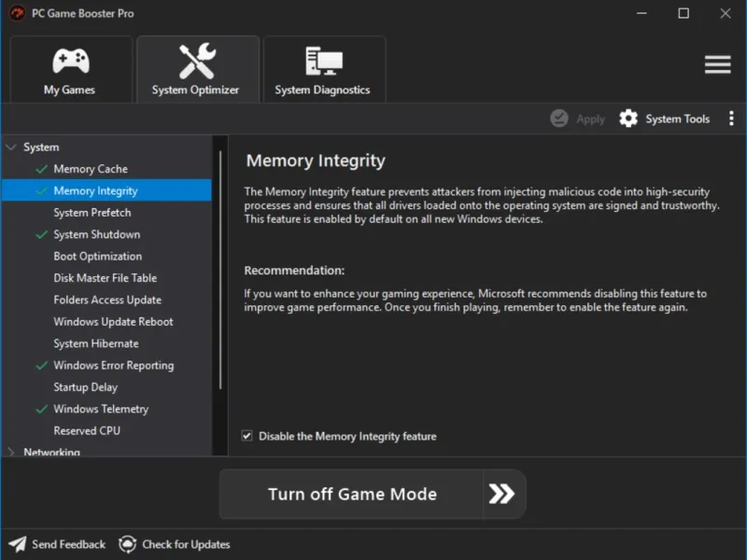
Task: Click the Apply button label
Action: 590,119
